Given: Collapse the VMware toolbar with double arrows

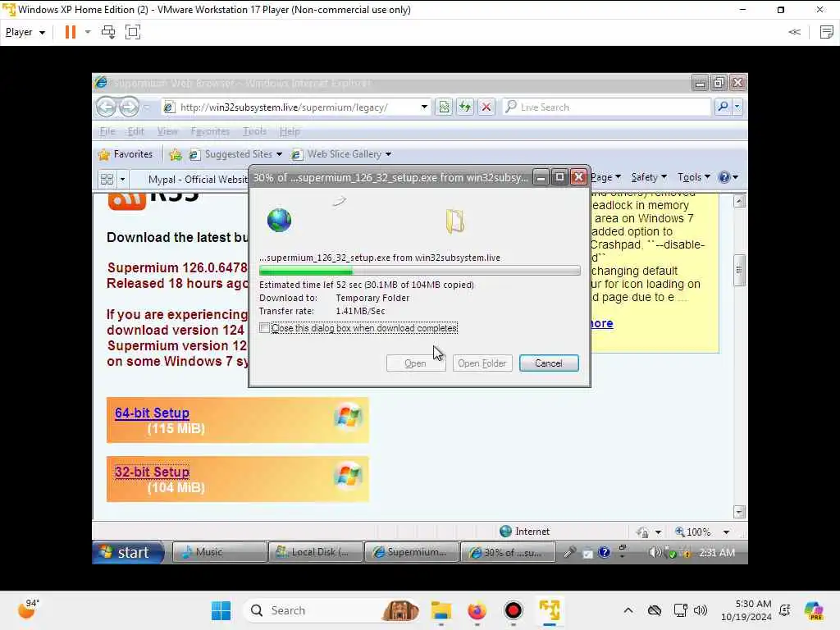Looking at the screenshot, I should 794,32.
